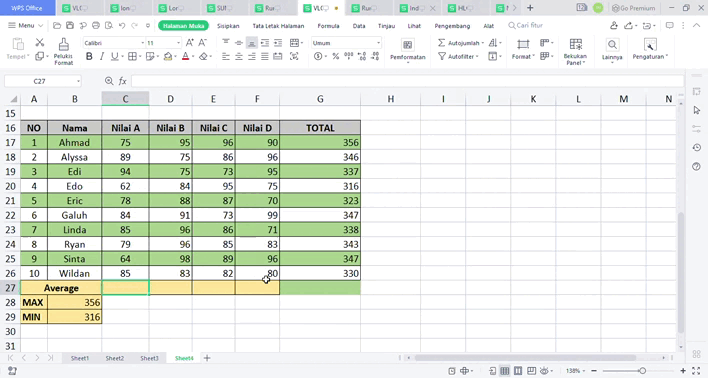Open the Formula tab
Image resolution: width=708 pixels, height=378 pixels.
click(328, 26)
